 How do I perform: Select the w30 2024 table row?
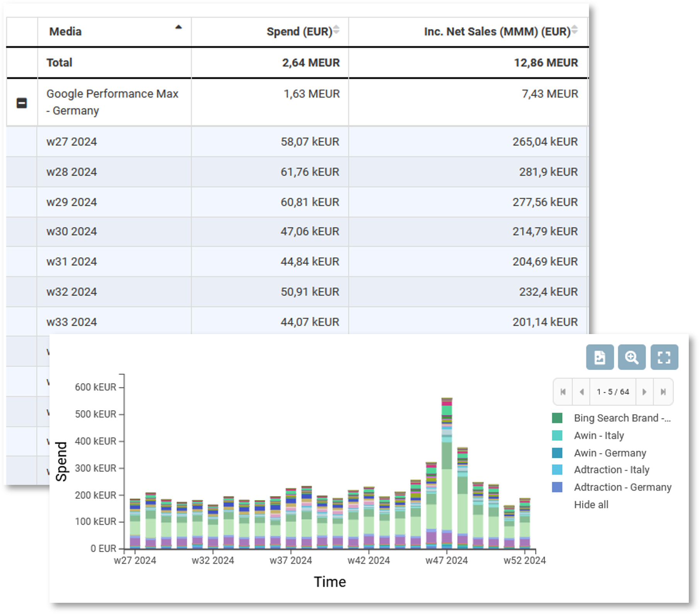(x=297, y=231)
